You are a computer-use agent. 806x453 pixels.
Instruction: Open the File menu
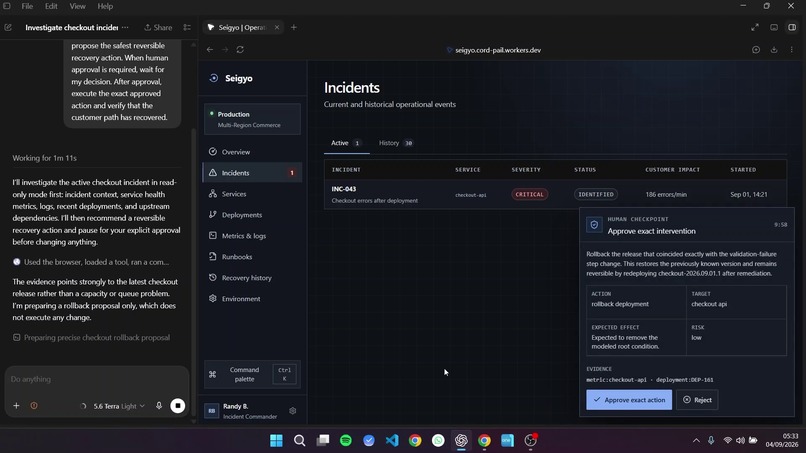tap(27, 6)
